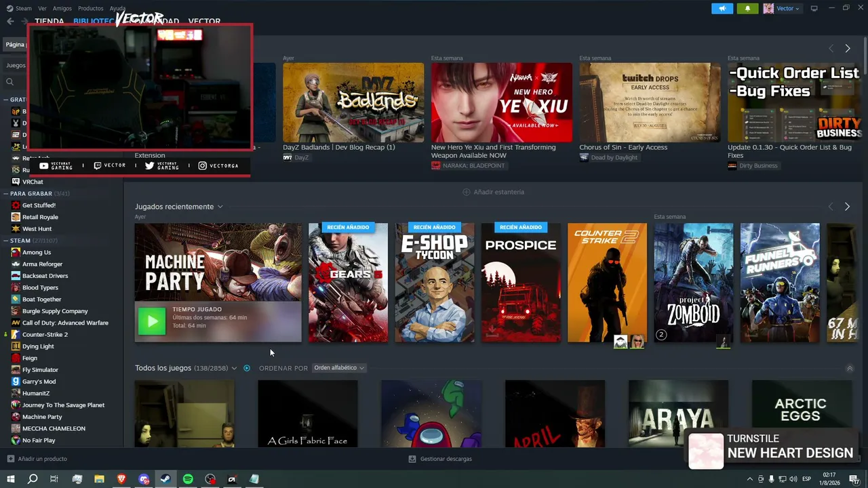Viewport: 868px width, 488px height.
Task: Click the Call of Duty: Advanced Warfare icon
Action: 16,323
